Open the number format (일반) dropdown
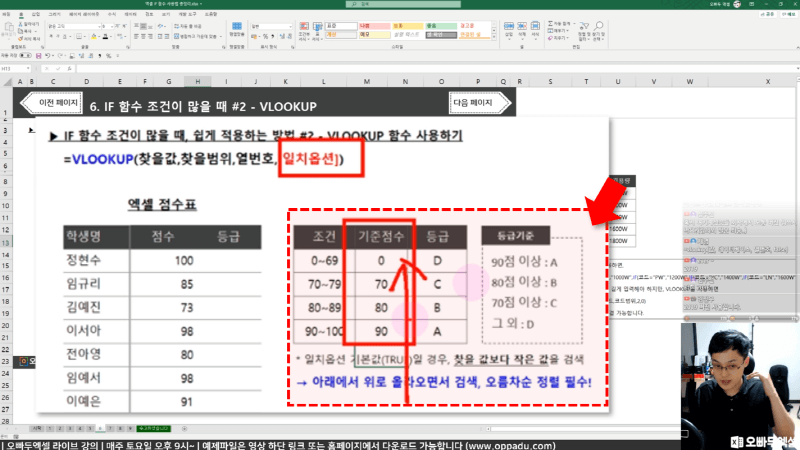 (290, 26)
